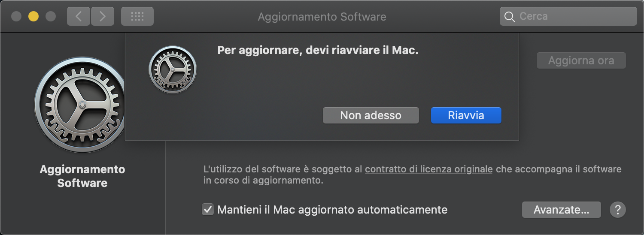Click the 'Mantieni il Mac aggiornato automaticamente' label
The height and width of the screenshot is (235, 644).
(x=332, y=210)
